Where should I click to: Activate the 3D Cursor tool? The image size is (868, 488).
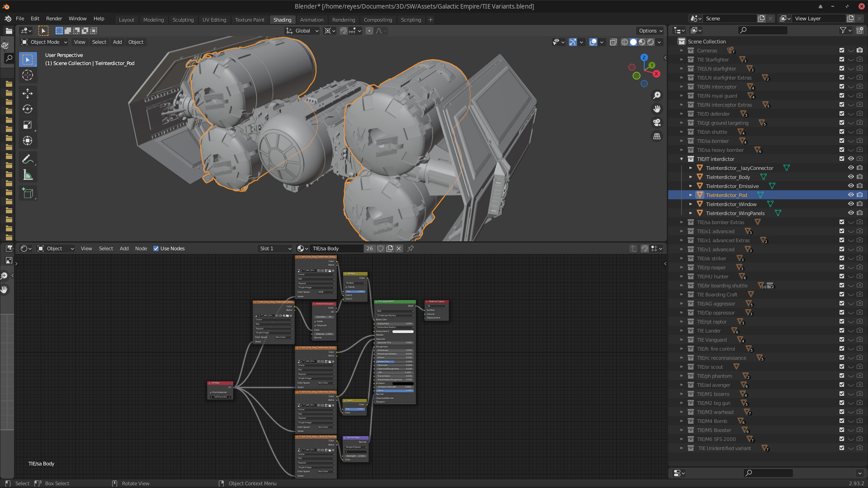28,75
